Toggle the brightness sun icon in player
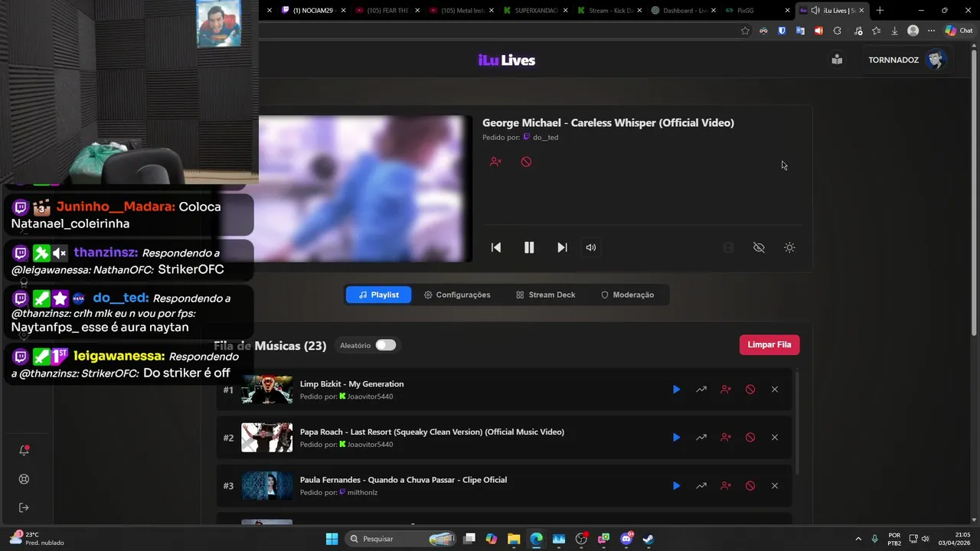980x551 pixels. (789, 247)
